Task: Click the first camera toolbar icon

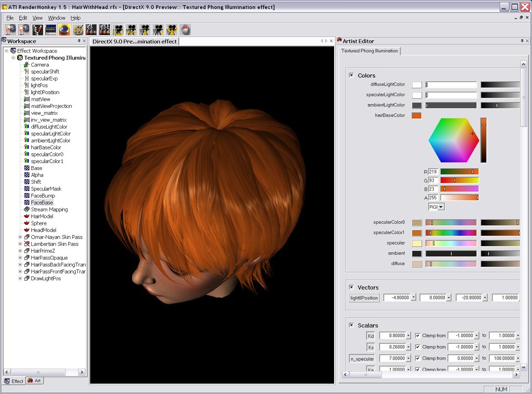Action: 118,30
